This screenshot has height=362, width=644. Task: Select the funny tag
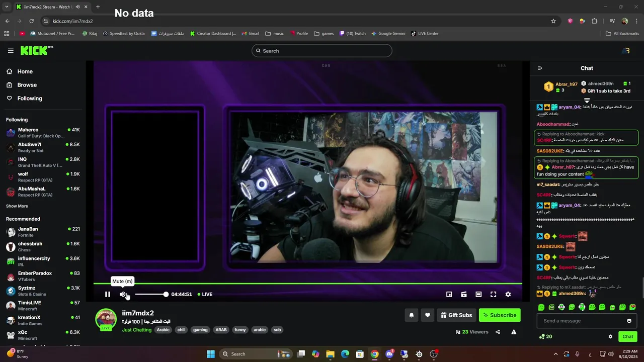(240, 330)
